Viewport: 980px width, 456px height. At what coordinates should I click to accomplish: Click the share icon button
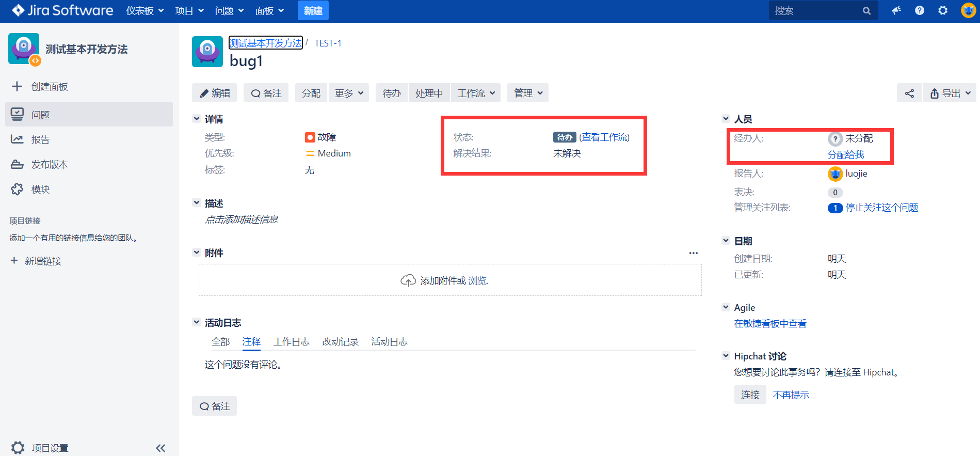(x=909, y=93)
